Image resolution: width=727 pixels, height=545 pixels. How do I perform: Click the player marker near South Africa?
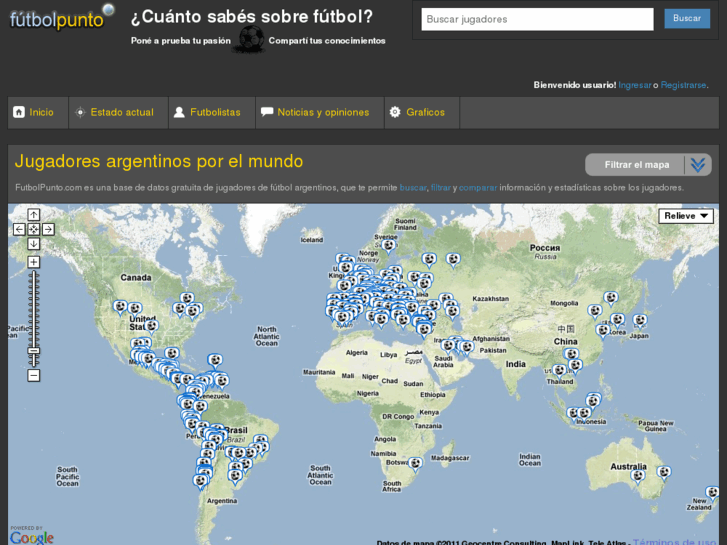(x=415, y=464)
